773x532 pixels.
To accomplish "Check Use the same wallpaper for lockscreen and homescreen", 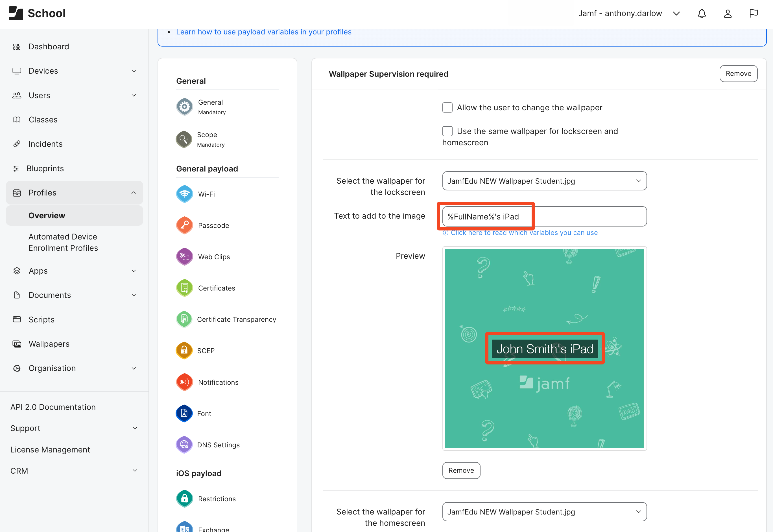I will [x=447, y=131].
